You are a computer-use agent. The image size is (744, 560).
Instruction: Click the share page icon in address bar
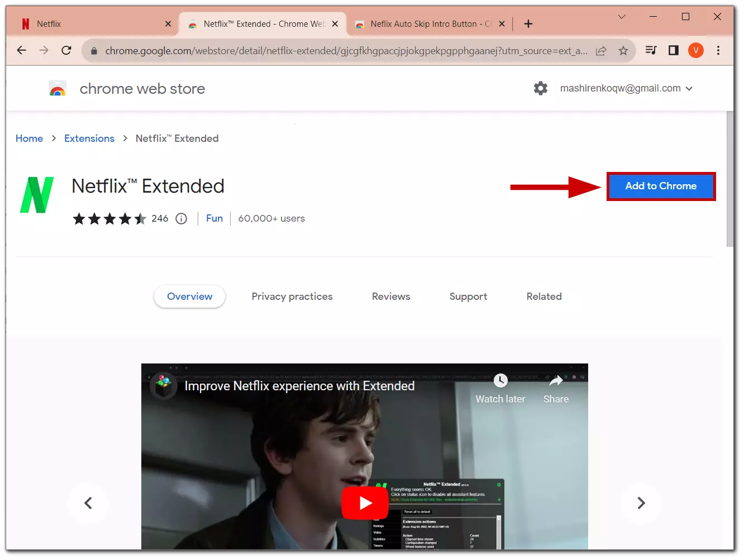[601, 51]
